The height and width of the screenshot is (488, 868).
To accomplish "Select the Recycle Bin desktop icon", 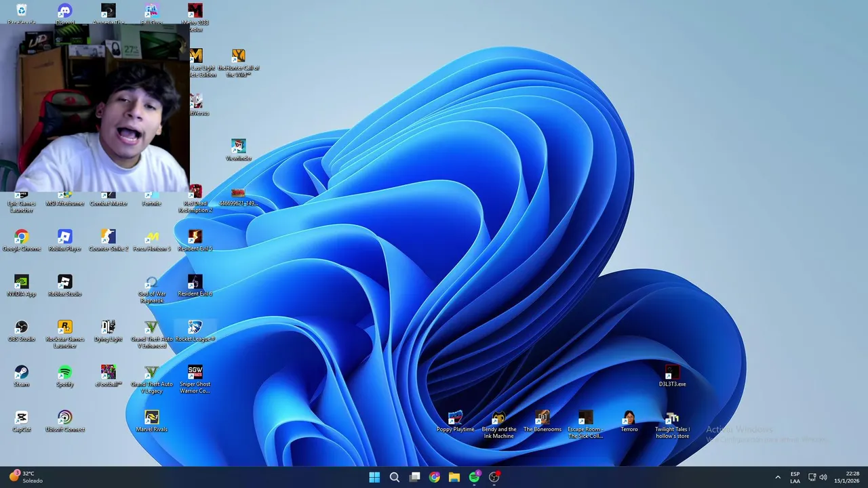I will [x=22, y=13].
